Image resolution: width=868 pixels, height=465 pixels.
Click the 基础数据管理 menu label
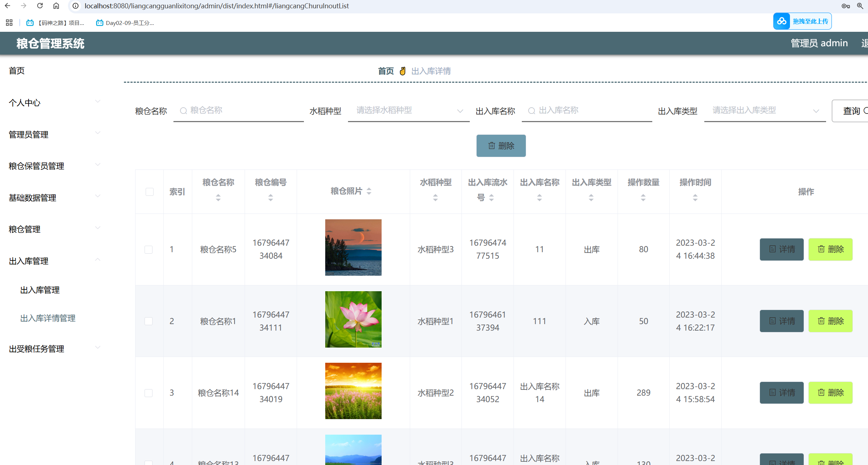click(x=33, y=198)
